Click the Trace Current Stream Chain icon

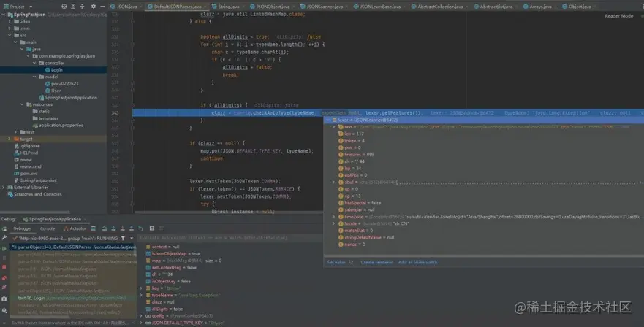[x=161, y=228]
